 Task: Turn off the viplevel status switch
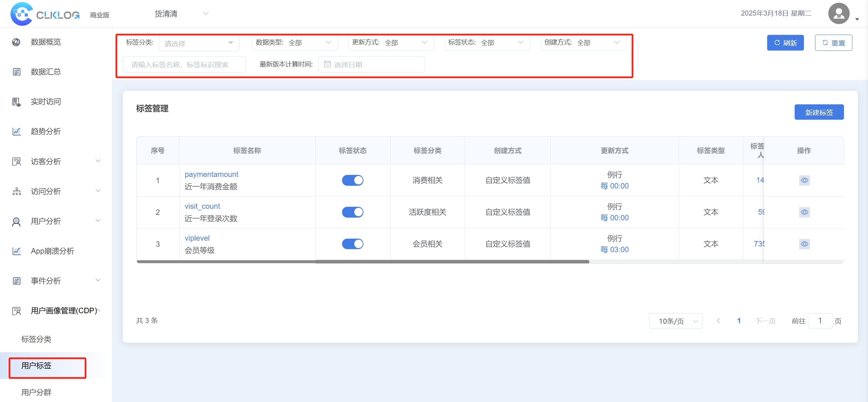[352, 244]
